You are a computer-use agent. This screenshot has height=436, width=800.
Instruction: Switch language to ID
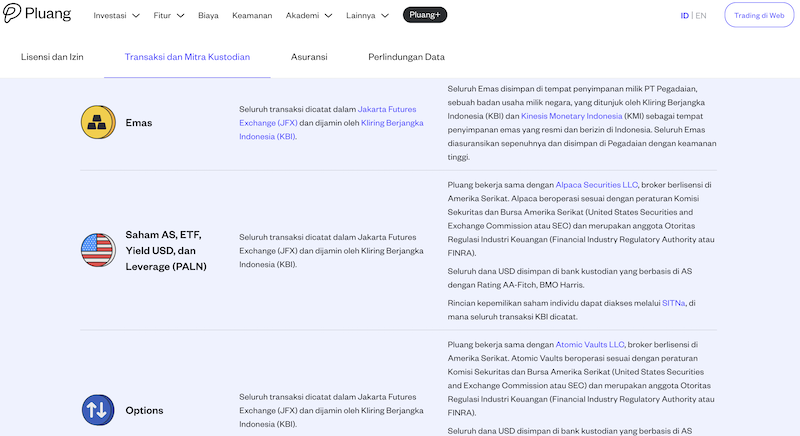[x=684, y=16]
